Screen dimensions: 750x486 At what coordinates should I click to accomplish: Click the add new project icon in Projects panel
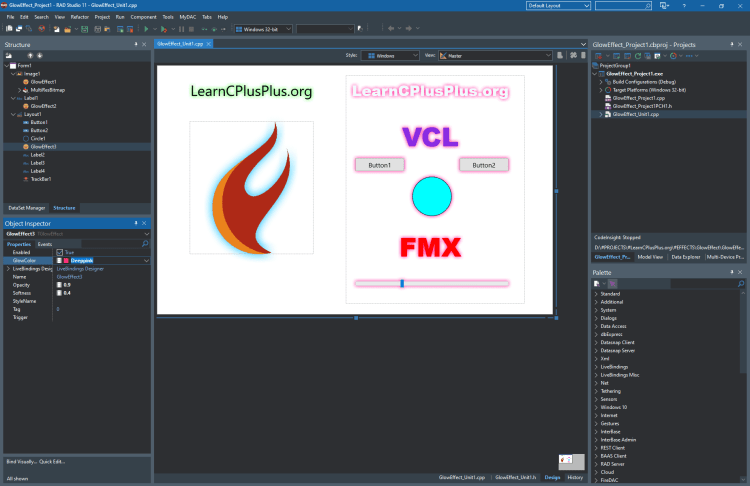617,56
